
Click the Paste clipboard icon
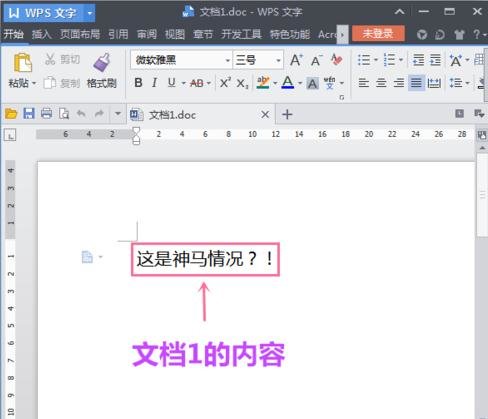[x=23, y=62]
